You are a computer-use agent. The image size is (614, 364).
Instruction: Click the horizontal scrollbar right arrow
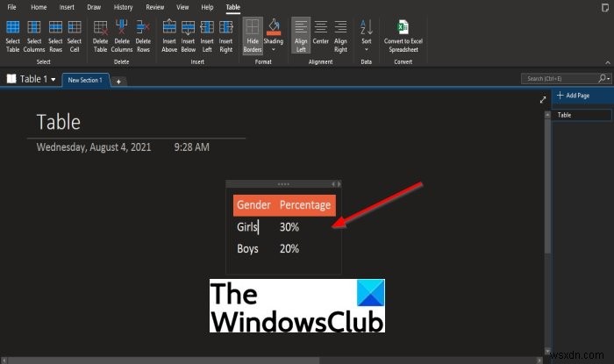click(x=539, y=360)
